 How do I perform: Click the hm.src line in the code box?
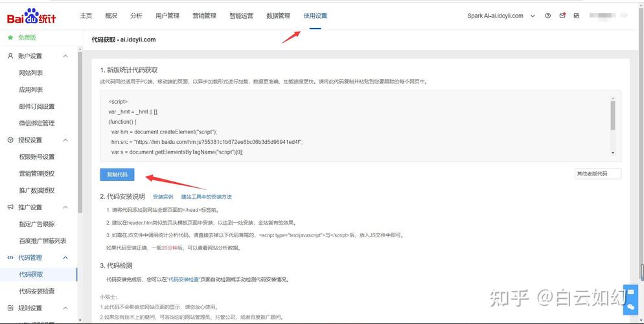(x=207, y=142)
